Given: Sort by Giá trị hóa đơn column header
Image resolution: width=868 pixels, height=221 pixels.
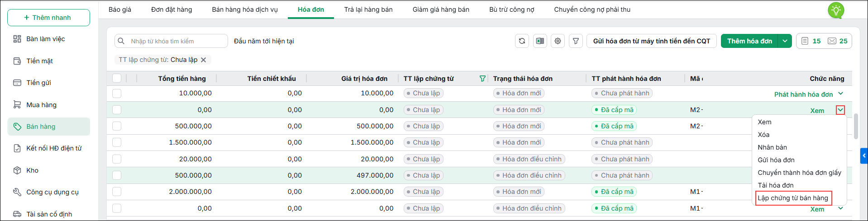Looking at the screenshot, I should click(364, 79).
